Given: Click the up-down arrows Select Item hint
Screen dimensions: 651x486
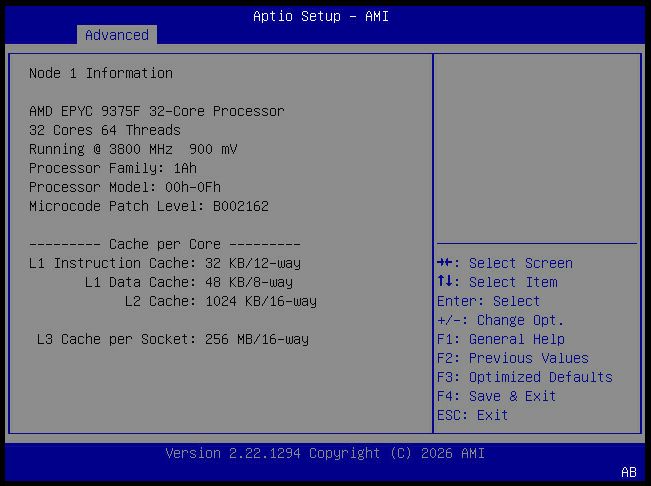Looking at the screenshot, I should 497,282.
